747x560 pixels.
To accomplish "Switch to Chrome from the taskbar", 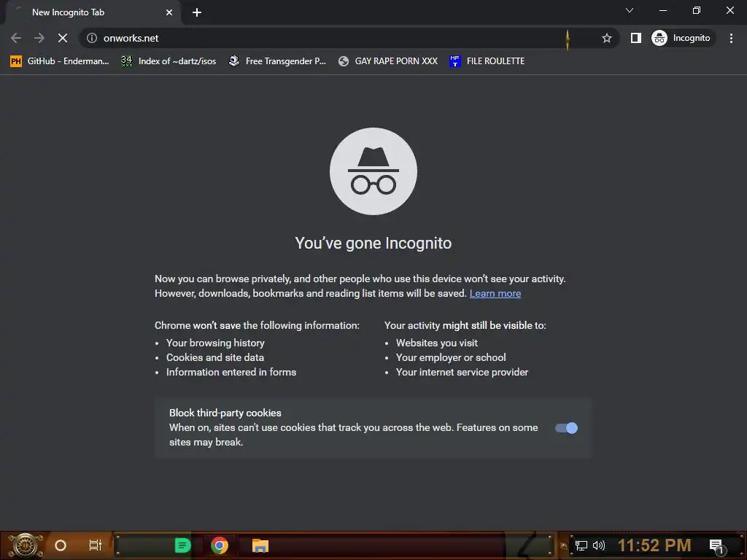I will point(220,545).
